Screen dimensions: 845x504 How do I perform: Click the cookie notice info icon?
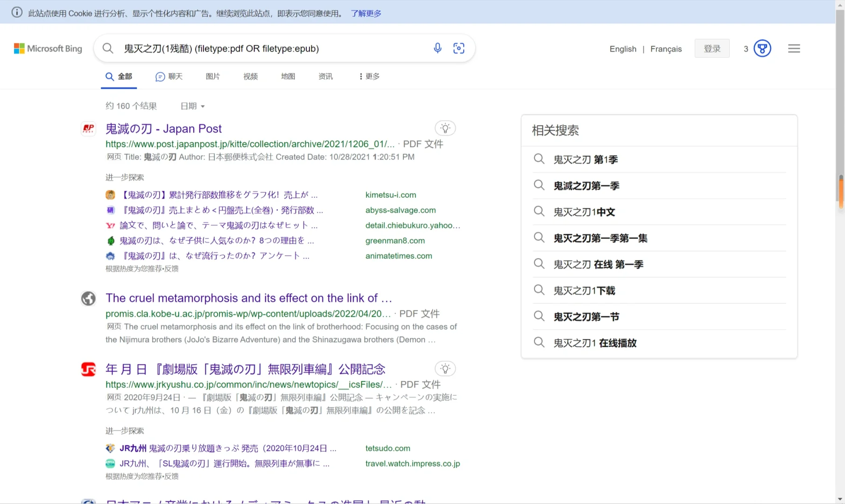click(17, 13)
